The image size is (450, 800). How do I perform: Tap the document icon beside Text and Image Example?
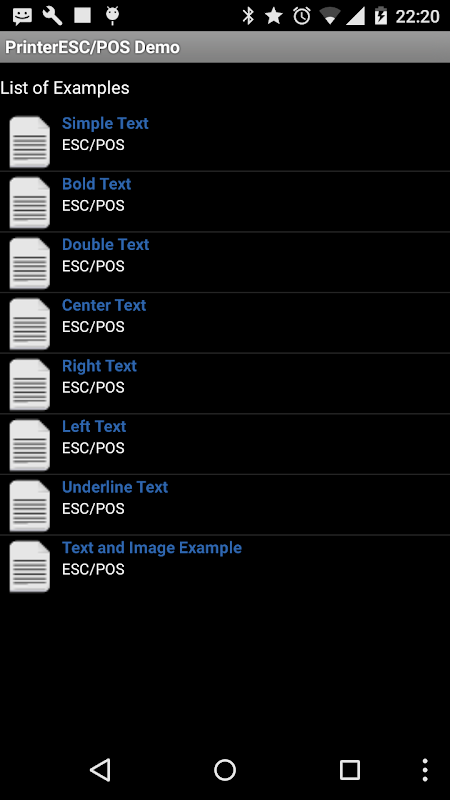click(x=30, y=566)
